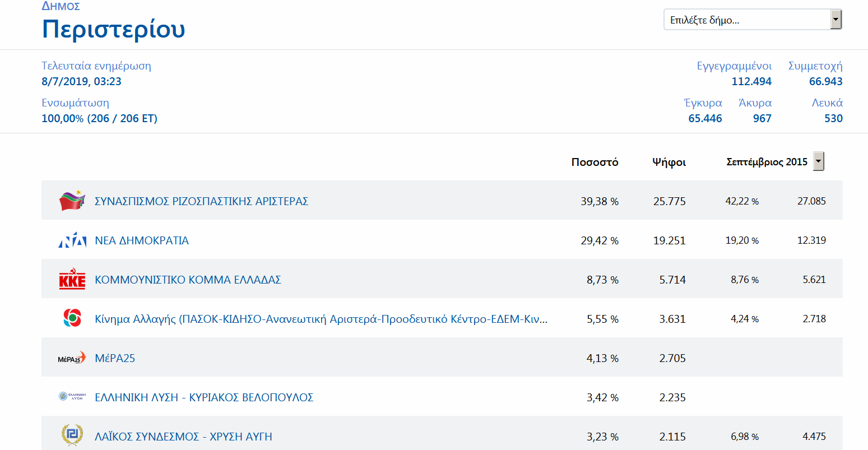The width and height of the screenshot is (868, 450).
Task: Click the Nea Dimokratia ND logo
Action: (x=72, y=240)
